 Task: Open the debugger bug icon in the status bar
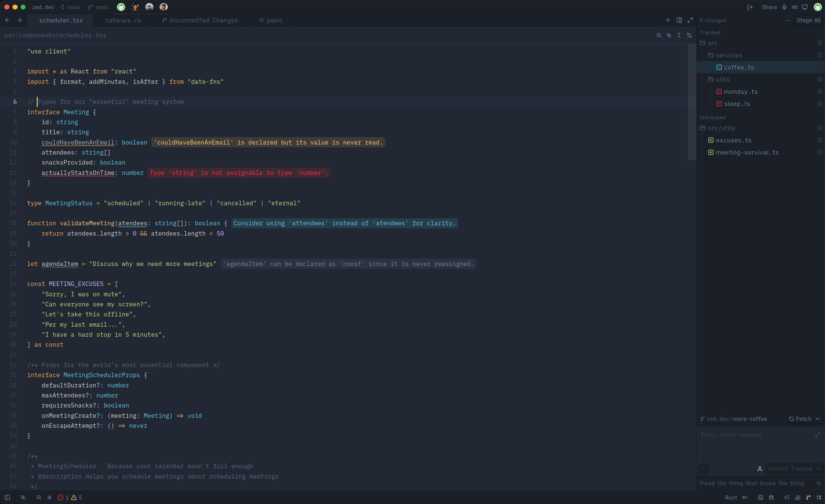pos(771,497)
